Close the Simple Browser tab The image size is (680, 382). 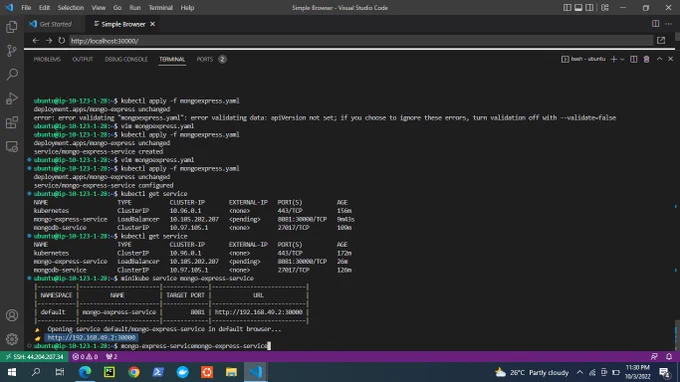click(x=152, y=24)
